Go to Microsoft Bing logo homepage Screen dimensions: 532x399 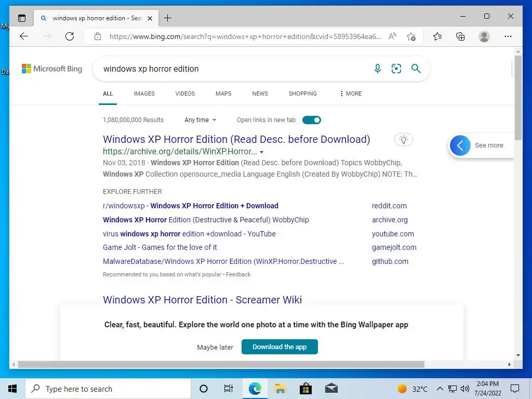[x=52, y=69]
